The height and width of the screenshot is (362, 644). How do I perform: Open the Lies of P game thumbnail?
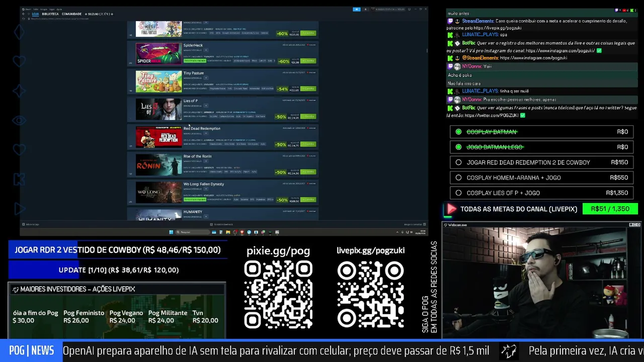158,109
